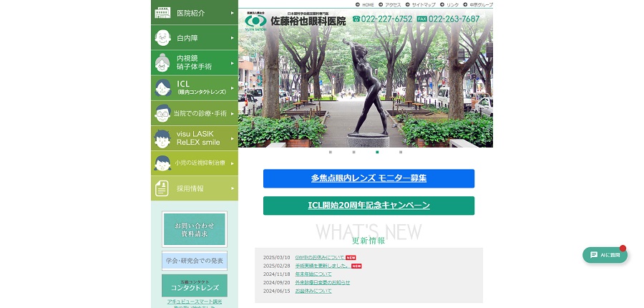Image resolution: width=644 pixels, height=308 pixels.
Task: Click the NEW badge next to 手術実績を更新しました
Action: [x=356, y=266]
